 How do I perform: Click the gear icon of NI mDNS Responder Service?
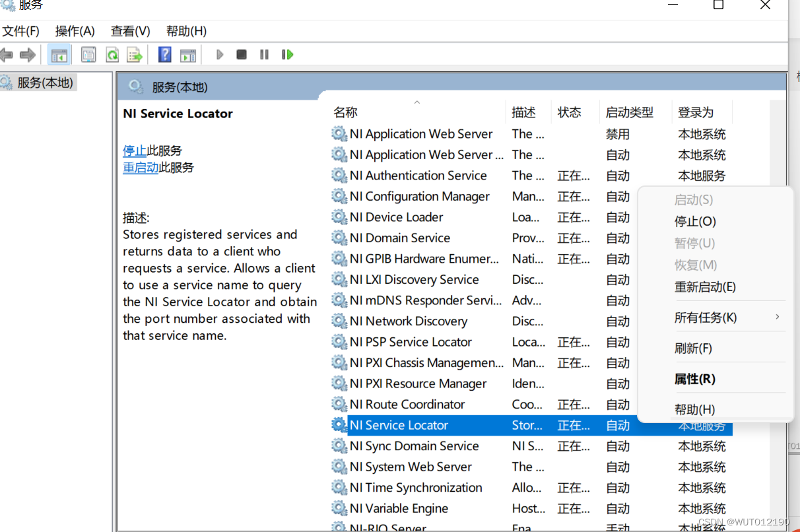[339, 300]
